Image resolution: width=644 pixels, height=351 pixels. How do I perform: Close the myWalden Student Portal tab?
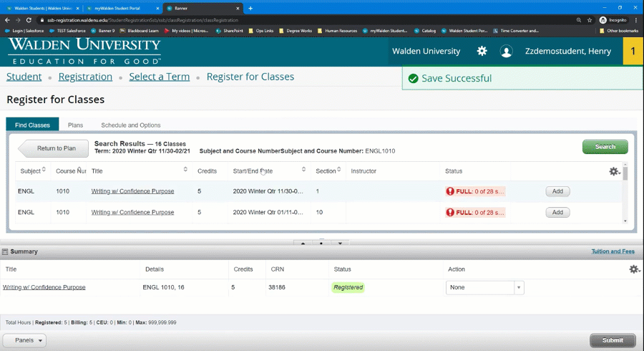(157, 8)
